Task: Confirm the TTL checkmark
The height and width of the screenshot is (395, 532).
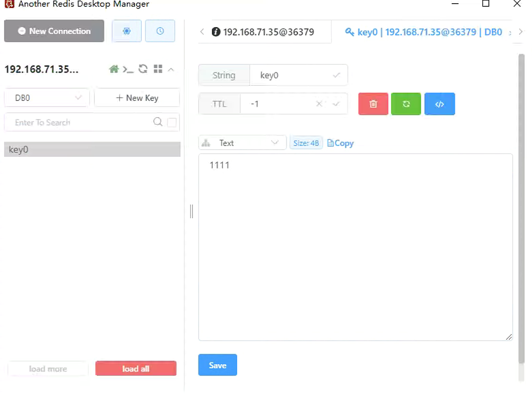Action: point(336,104)
